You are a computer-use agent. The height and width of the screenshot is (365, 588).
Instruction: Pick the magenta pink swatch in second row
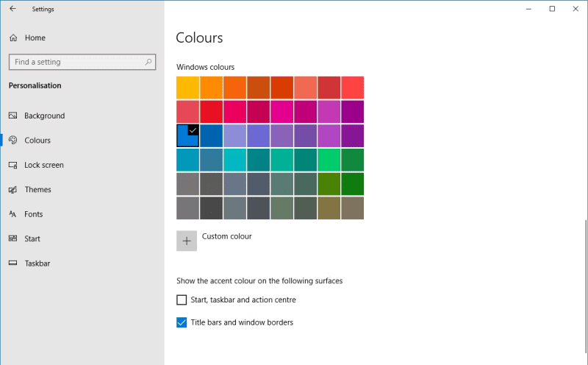click(282, 112)
